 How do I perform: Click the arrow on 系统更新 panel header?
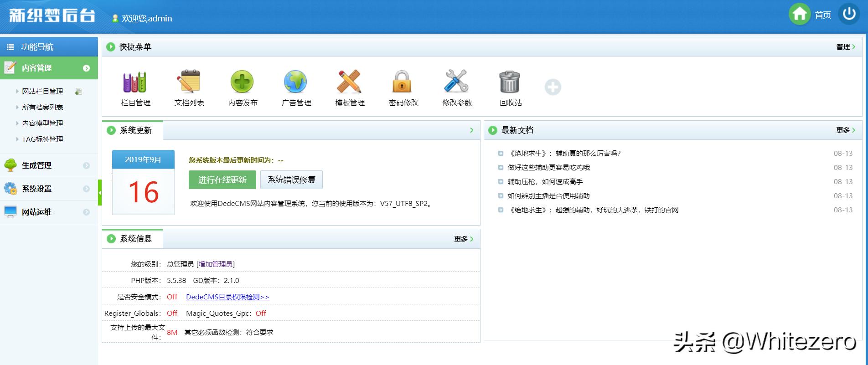pyautogui.click(x=472, y=130)
